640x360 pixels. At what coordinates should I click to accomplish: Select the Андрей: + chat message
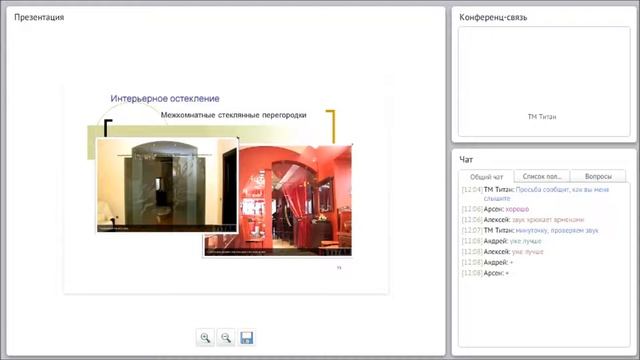[487, 262]
